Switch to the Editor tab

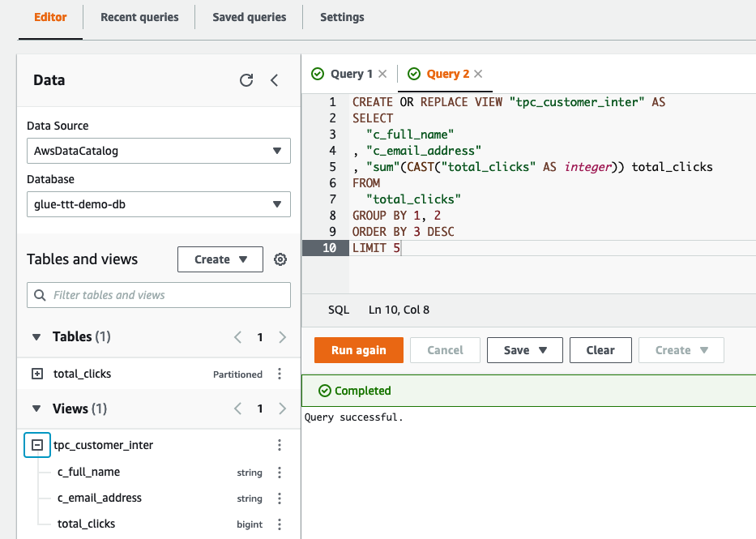[50, 17]
